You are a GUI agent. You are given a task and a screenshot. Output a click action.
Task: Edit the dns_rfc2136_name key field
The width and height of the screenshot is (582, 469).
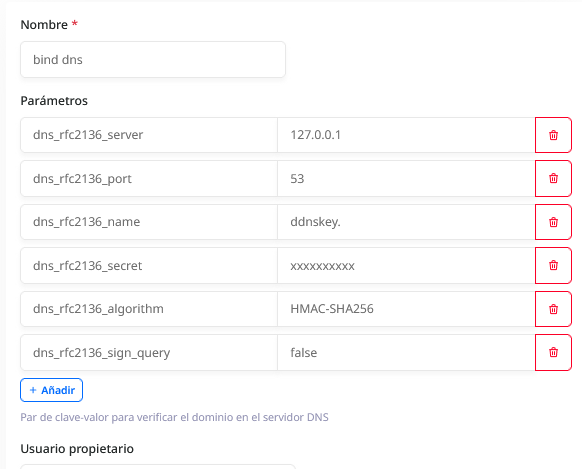(149, 222)
